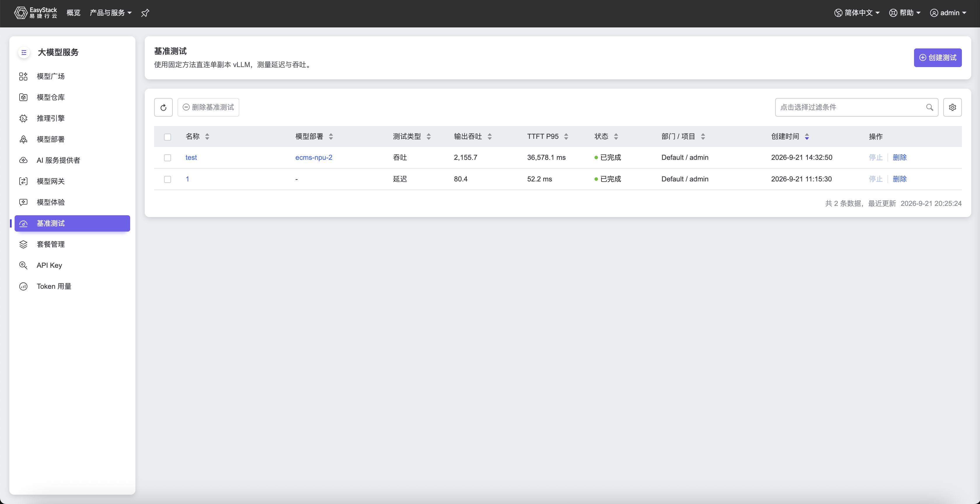Collapse the sidebar via hamburger icon
This screenshot has height=504, width=980.
click(24, 52)
